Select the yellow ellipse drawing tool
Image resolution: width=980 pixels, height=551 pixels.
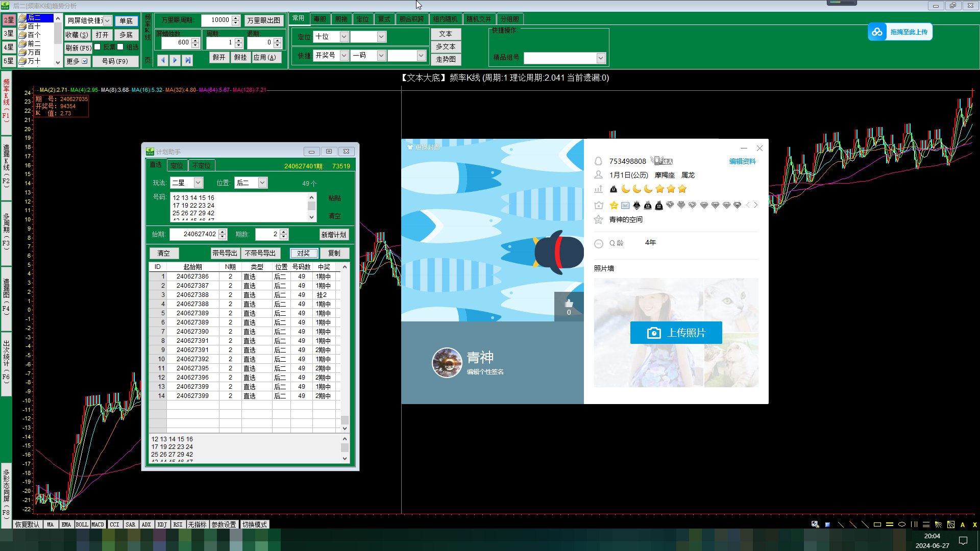pos(902,524)
